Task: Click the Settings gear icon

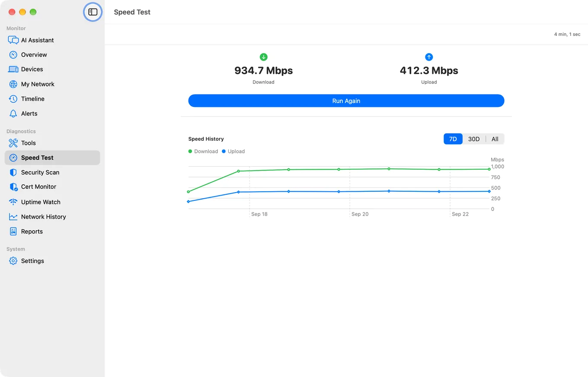Action: click(x=13, y=261)
